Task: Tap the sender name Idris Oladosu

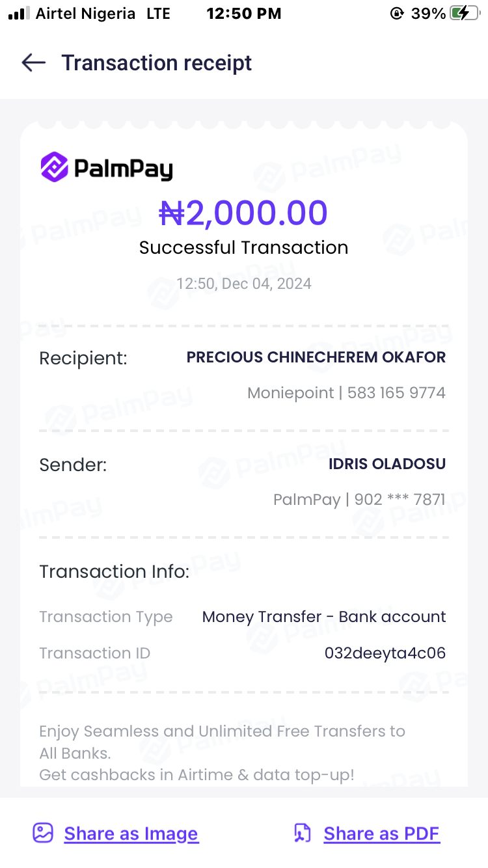Action: coord(387,464)
